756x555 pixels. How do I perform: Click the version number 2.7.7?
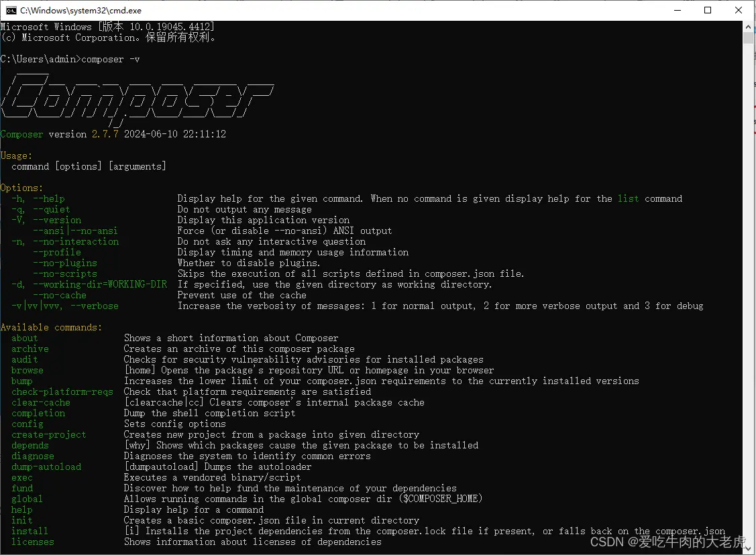(x=105, y=134)
